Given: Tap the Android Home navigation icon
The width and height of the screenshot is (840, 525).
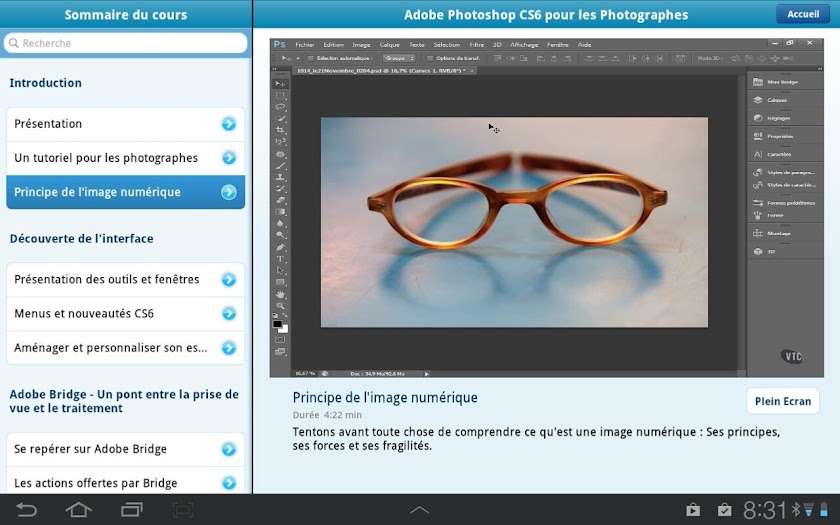Looking at the screenshot, I should (79, 509).
